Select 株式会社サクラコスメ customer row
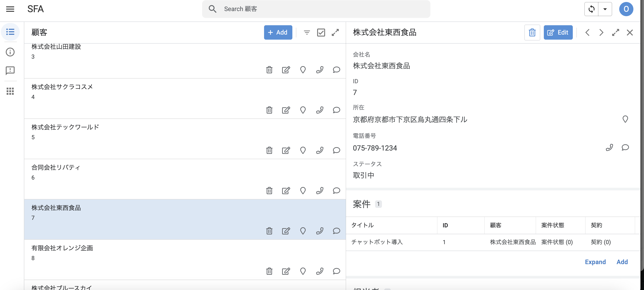The image size is (644, 290). (x=185, y=99)
